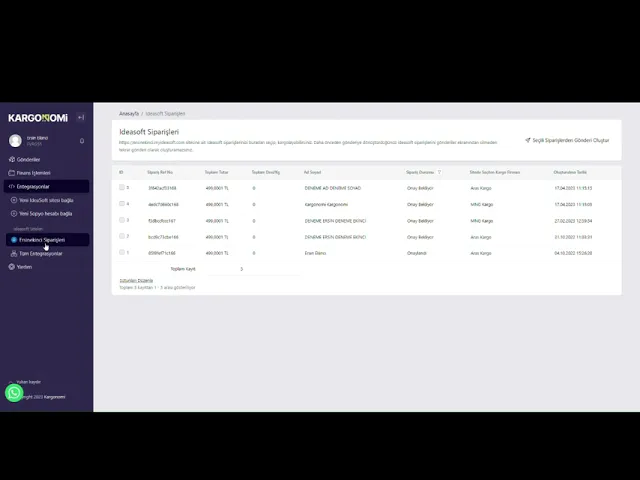
Task: Collapse the Entegrasyonlar sidebar section
Action: 47,187
